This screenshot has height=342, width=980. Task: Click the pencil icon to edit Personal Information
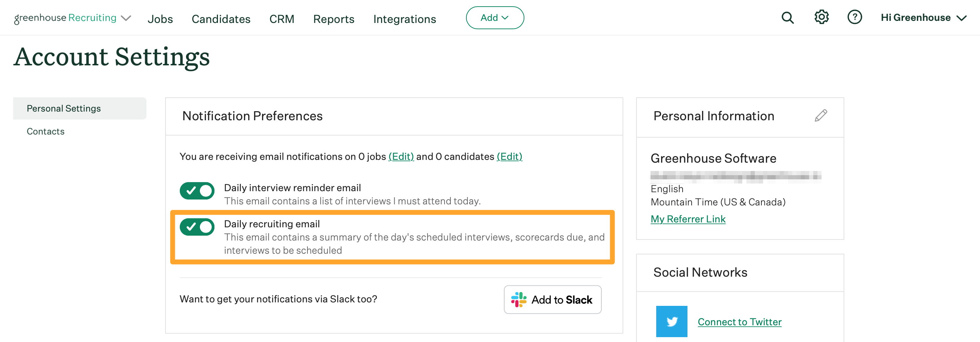coord(821,115)
